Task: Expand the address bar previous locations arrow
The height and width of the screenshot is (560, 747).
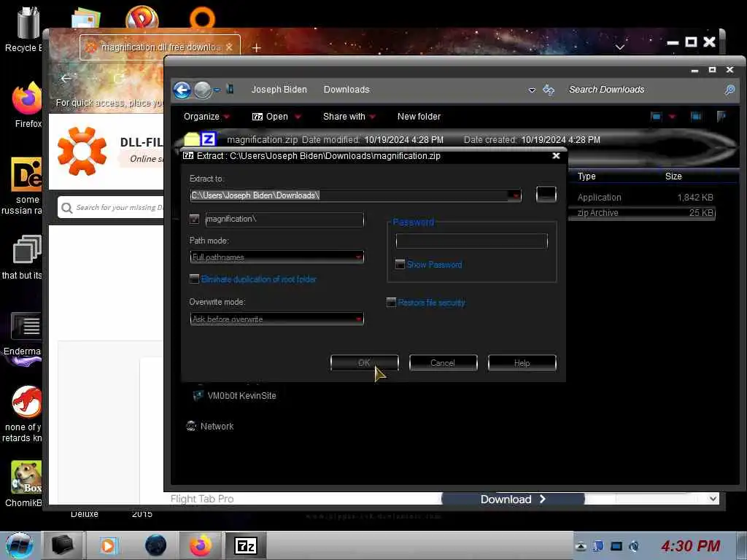Action: click(532, 90)
